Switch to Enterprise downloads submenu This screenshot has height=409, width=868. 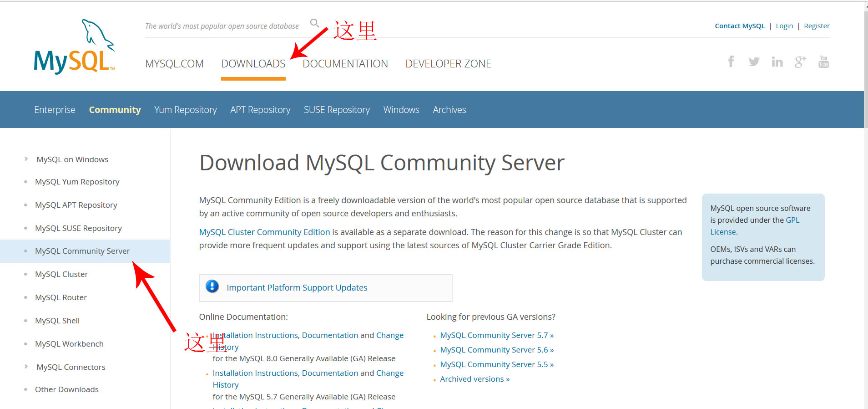55,110
